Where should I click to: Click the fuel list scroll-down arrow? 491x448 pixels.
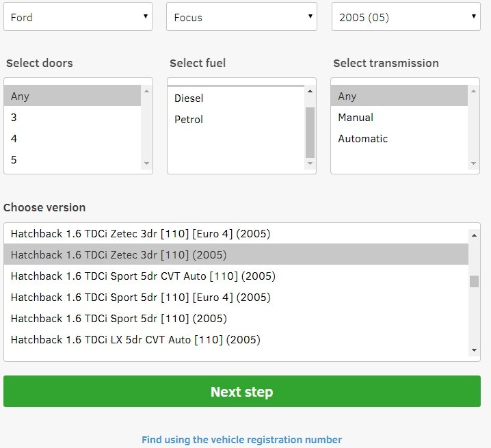(x=310, y=163)
